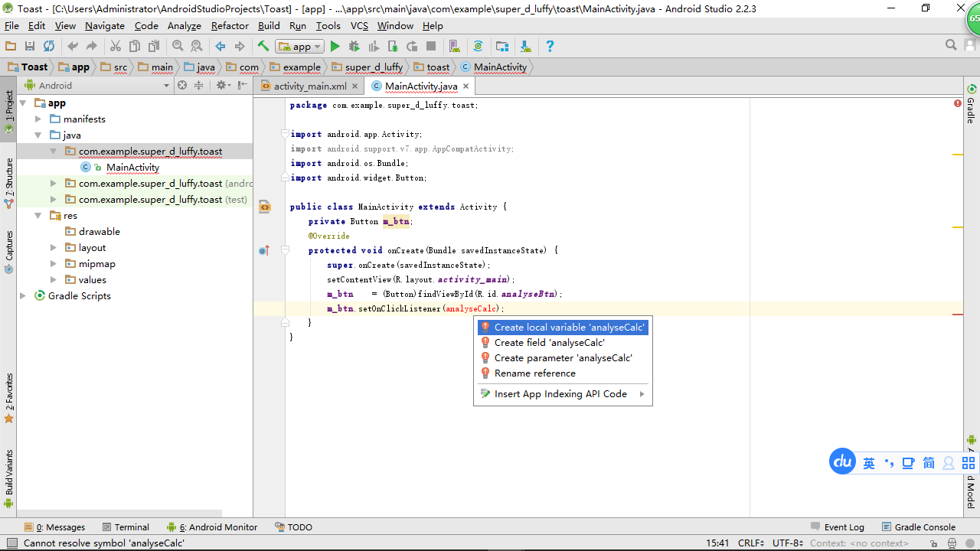Open the Refactor menu
Image resolution: width=980 pixels, height=551 pixels.
230,25
